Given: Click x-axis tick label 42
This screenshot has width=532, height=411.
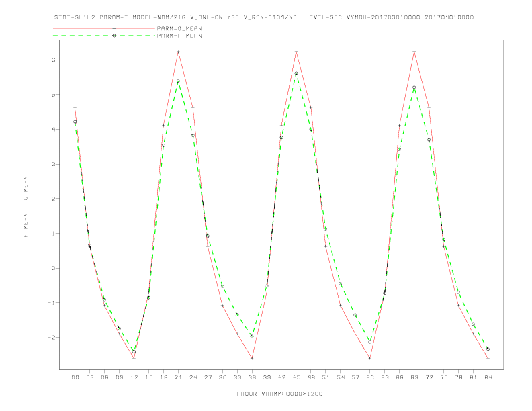Looking at the screenshot, I should point(281,377).
